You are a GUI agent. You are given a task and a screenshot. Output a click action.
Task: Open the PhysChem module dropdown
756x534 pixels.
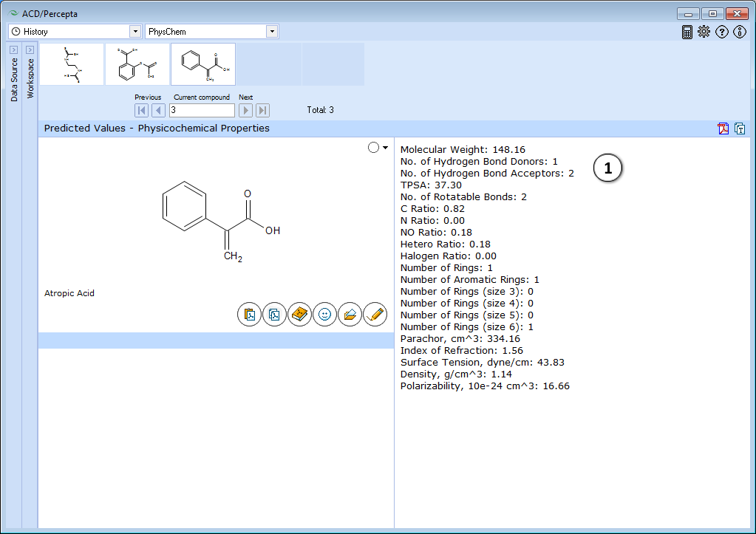[x=272, y=32]
